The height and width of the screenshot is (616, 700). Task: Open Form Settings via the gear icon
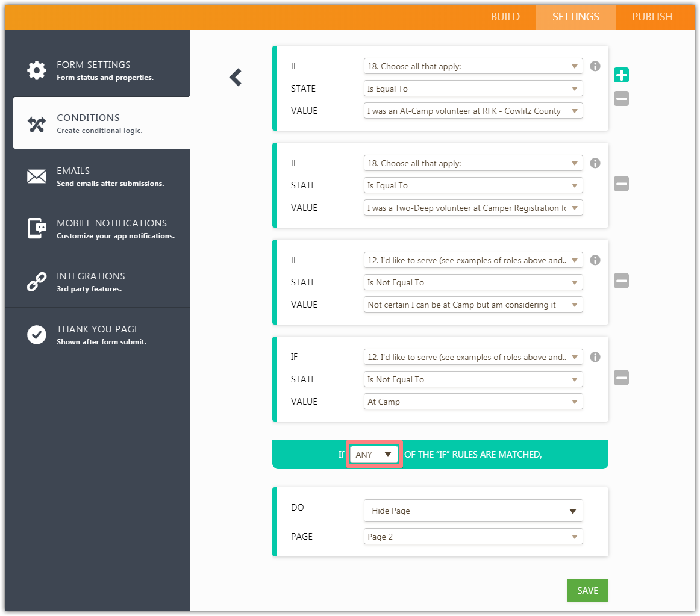pos(36,69)
